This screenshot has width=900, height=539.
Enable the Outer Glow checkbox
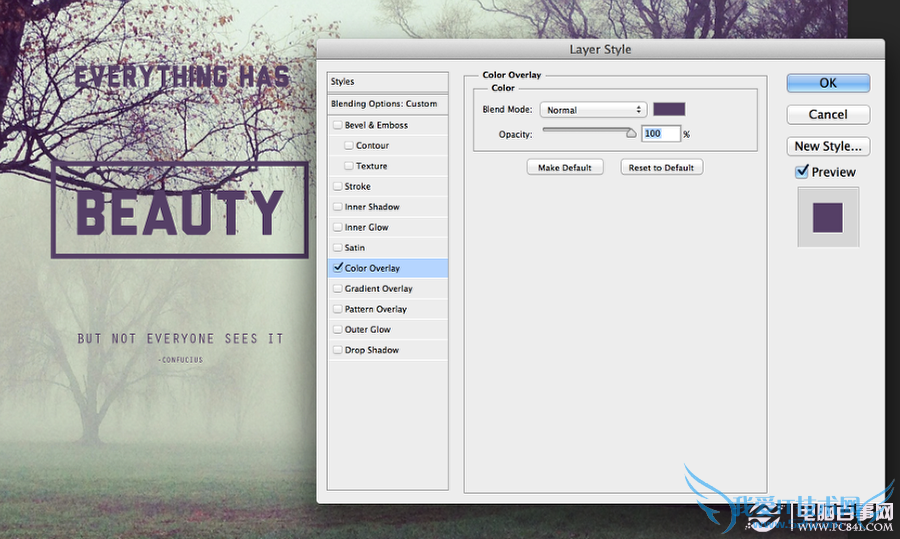pos(338,329)
